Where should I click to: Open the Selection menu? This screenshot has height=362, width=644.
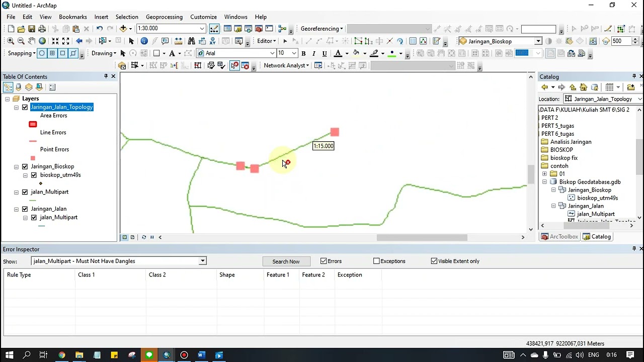pyautogui.click(x=127, y=17)
